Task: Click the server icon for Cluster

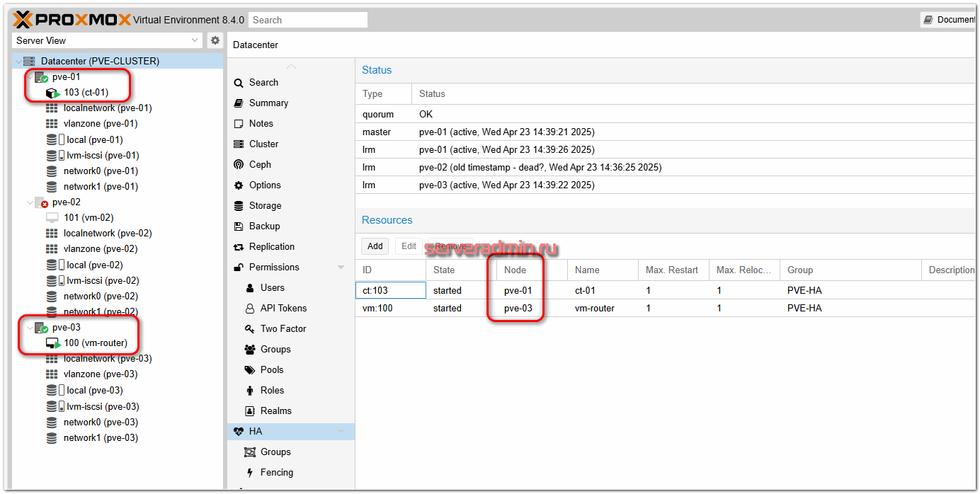Action: tap(239, 144)
